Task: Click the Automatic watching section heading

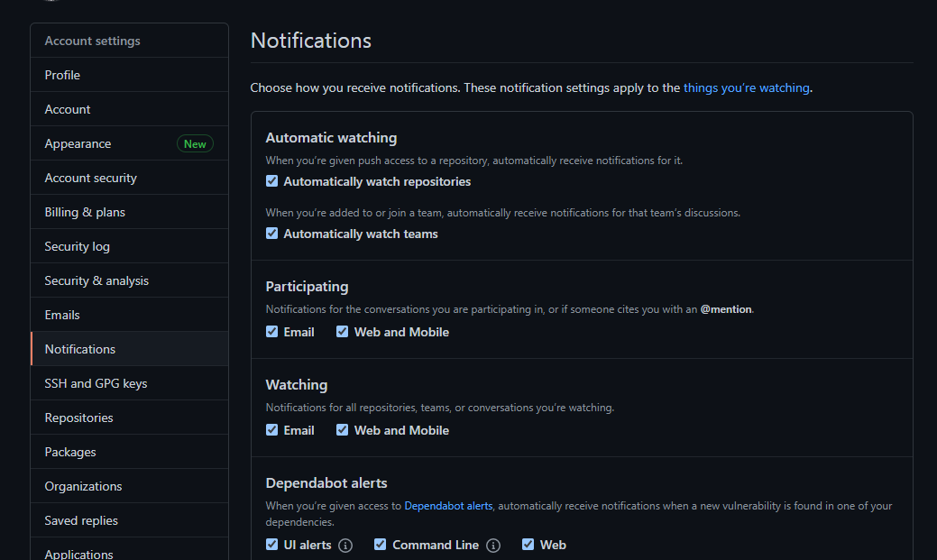Action: [x=331, y=137]
